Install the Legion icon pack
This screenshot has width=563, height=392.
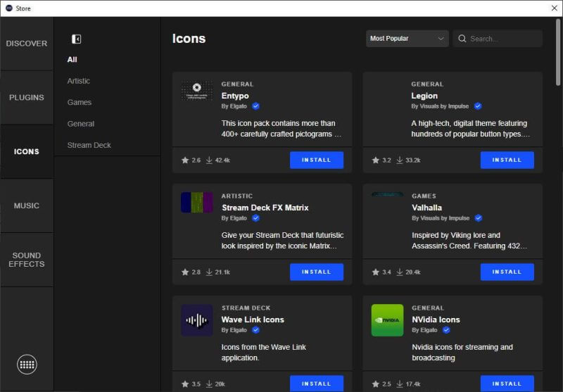point(507,160)
